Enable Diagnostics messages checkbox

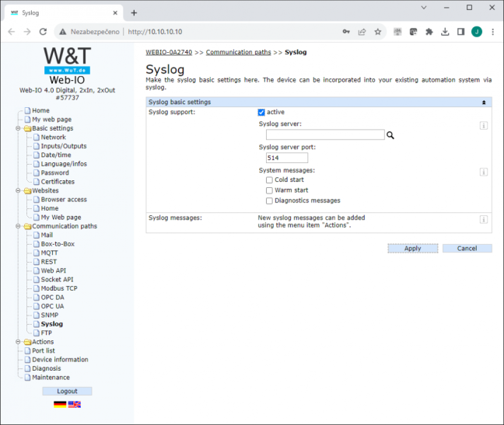click(269, 201)
